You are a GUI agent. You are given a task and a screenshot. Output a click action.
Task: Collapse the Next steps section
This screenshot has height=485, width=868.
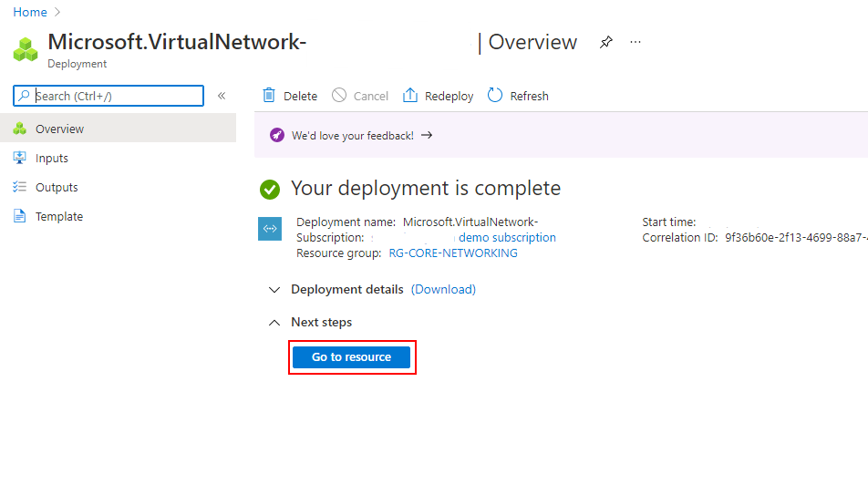[274, 322]
